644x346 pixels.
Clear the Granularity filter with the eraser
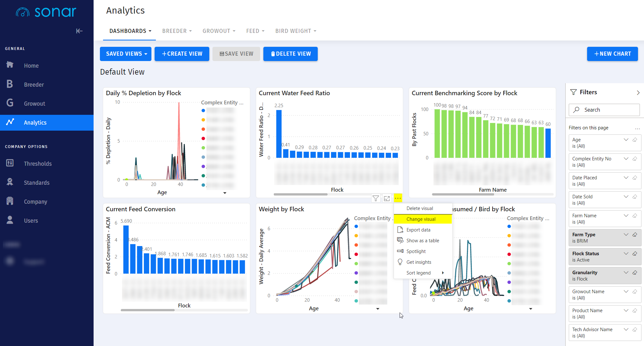635,273
